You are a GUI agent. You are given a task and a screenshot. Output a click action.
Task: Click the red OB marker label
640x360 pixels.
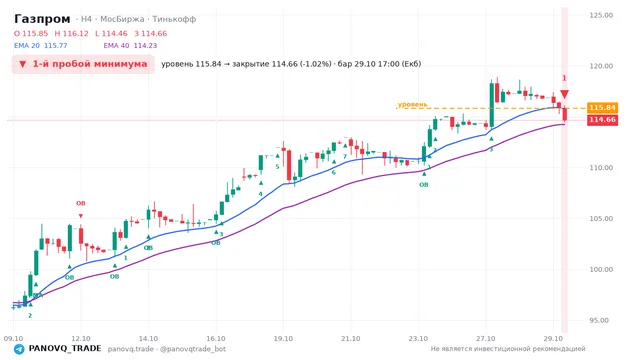80,203
